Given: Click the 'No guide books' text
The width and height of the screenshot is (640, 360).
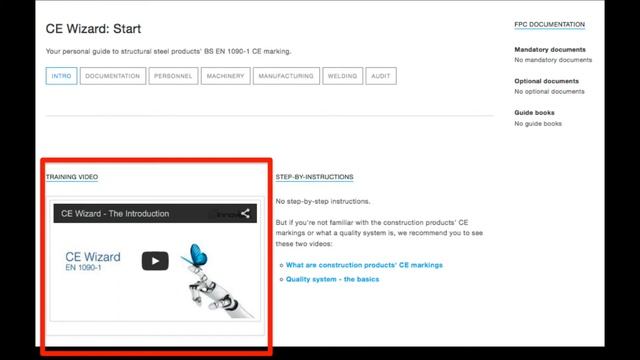Looking at the screenshot, I should 538,123.
